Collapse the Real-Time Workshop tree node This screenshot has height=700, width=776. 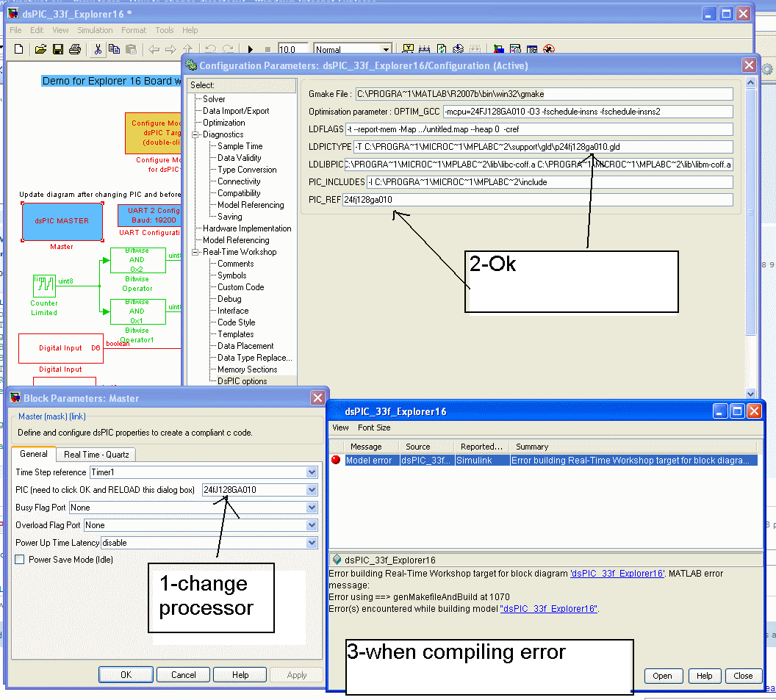click(x=195, y=252)
